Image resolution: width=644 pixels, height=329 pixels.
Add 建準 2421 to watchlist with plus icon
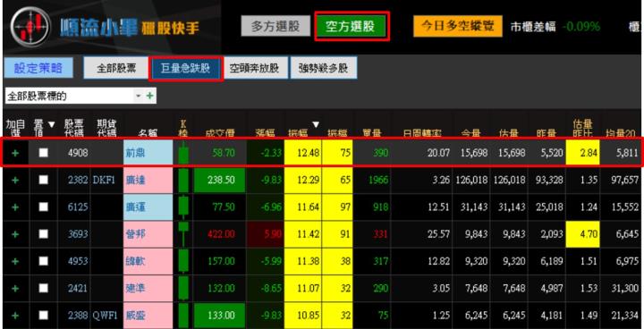(x=15, y=289)
